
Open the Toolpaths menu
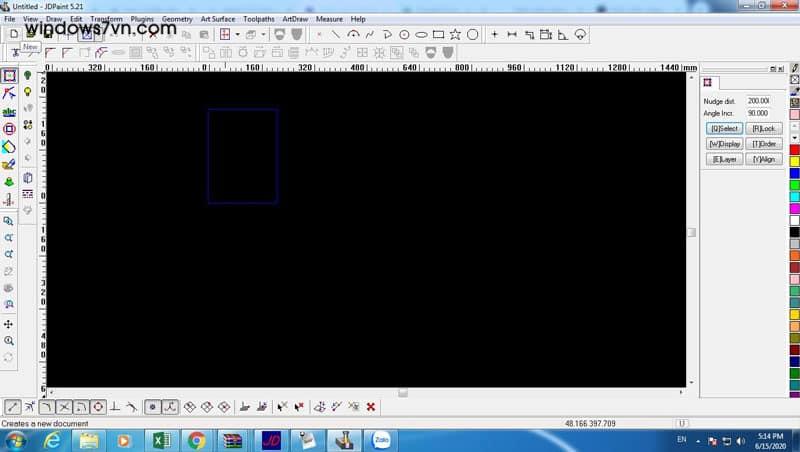click(x=259, y=19)
